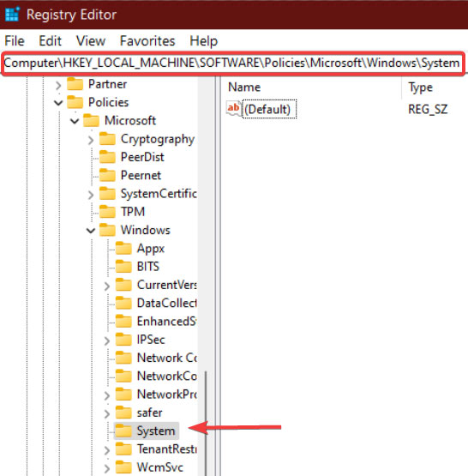Select the WcmSvc key label
The height and width of the screenshot is (476, 468).
click(159, 467)
